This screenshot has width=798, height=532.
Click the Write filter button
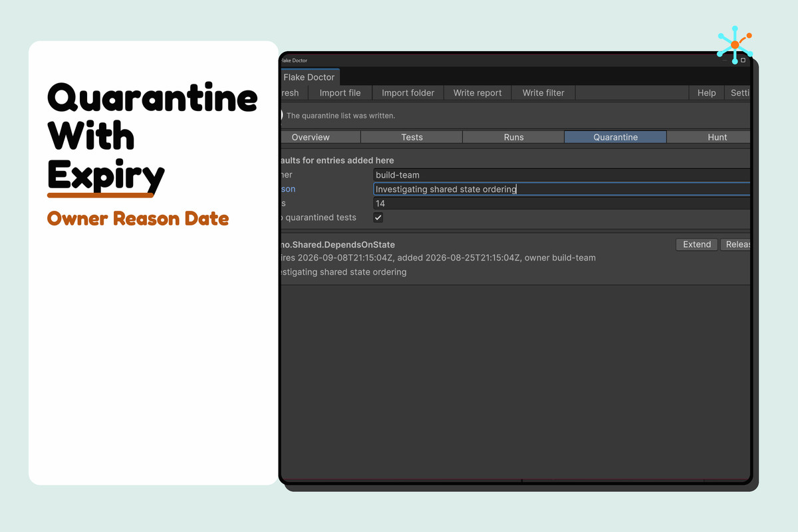pos(543,93)
